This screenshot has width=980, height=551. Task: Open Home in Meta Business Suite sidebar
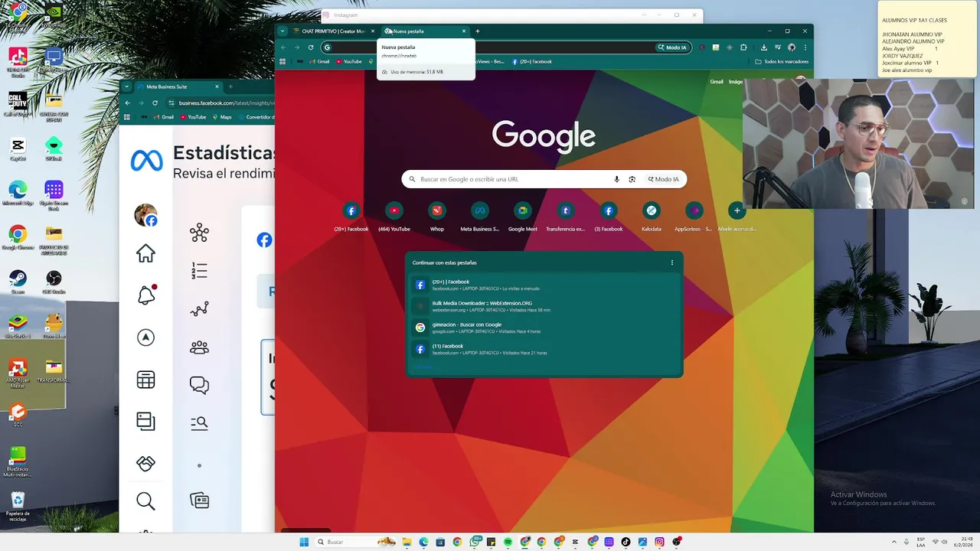[145, 253]
